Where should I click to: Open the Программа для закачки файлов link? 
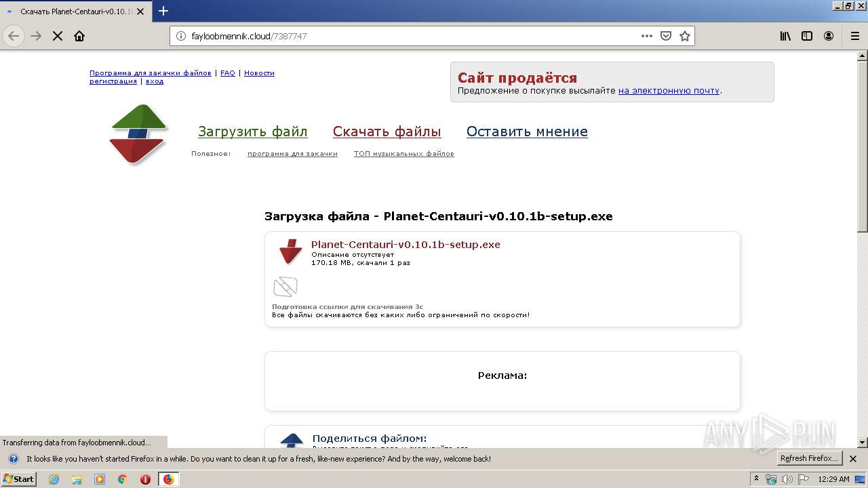151,73
